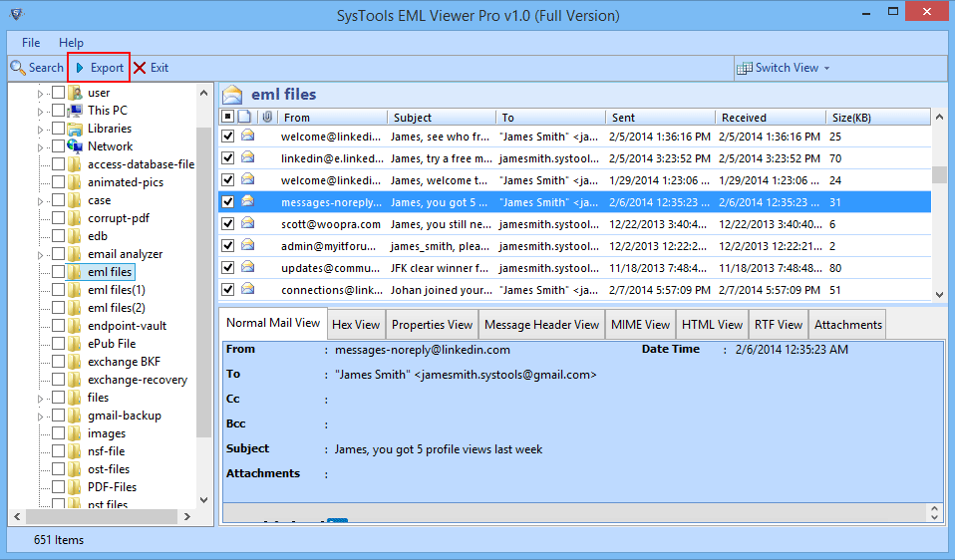
Task: Click the This PC computer icon
Action: 75,111
